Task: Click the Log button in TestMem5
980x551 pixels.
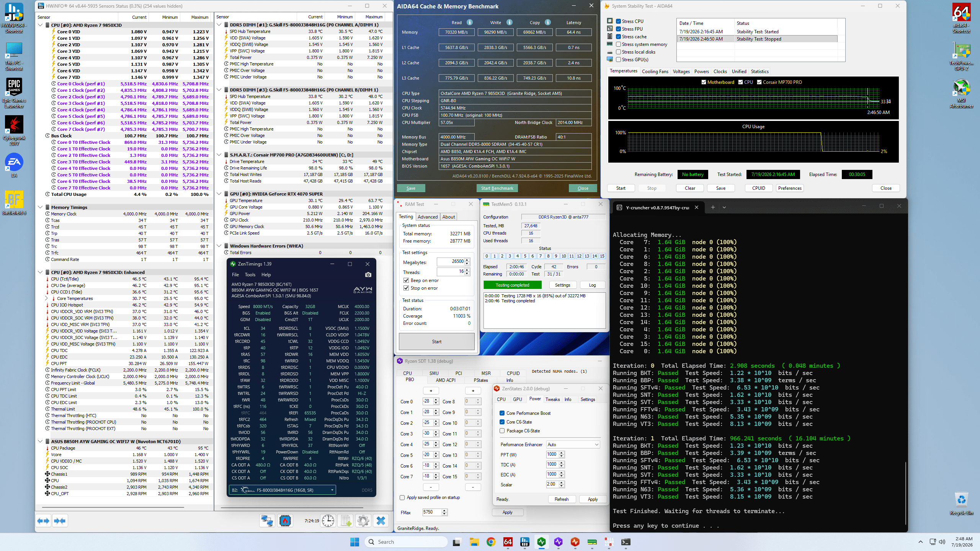Action: pyautogui.click(x=592, y=285)
